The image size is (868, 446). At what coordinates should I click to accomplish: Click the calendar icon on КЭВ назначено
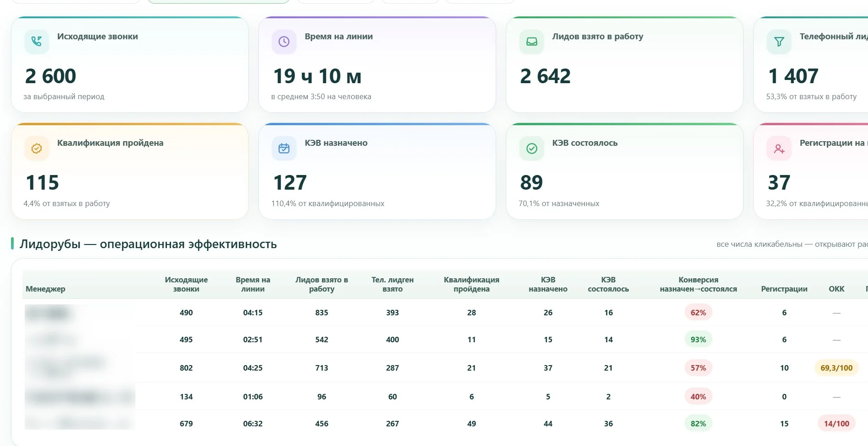point(284,148)
